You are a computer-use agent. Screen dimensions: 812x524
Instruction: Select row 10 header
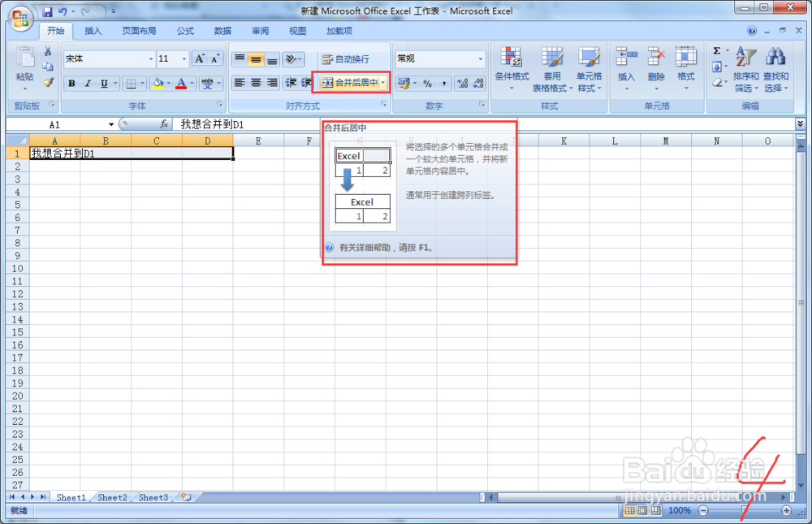(17, 268)
